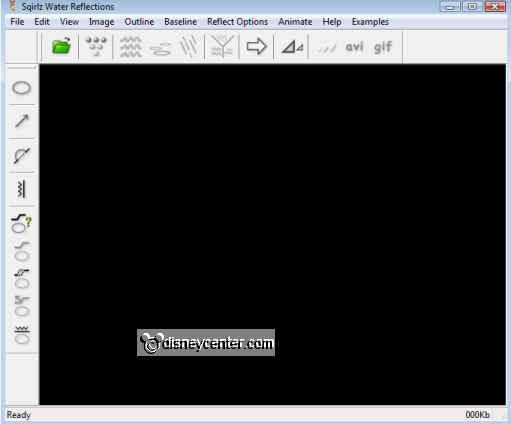Click the triangle resize icon
This screenshot has width=511, height=424.
[292, 47]
